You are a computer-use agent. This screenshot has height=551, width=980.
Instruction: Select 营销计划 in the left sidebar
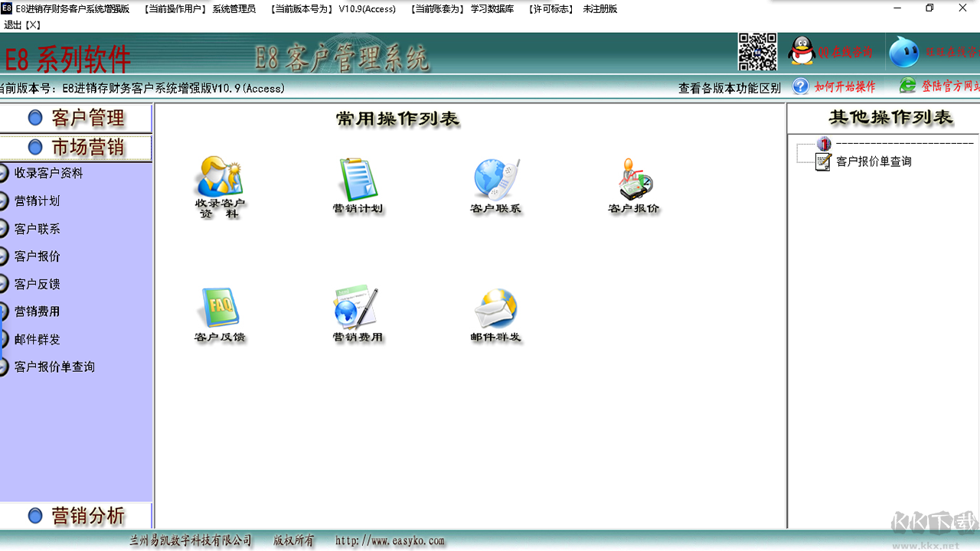[37, 201]
